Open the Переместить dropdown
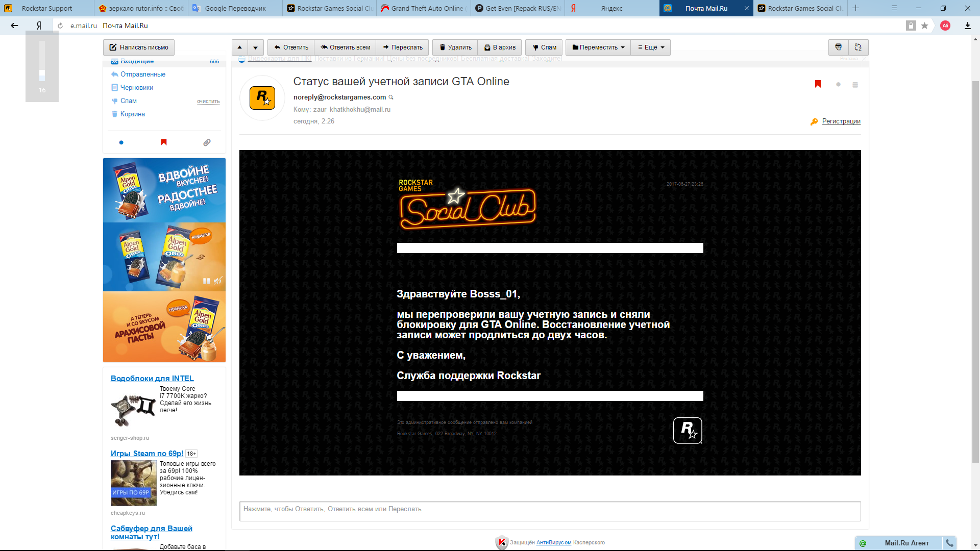 [598, 47]
